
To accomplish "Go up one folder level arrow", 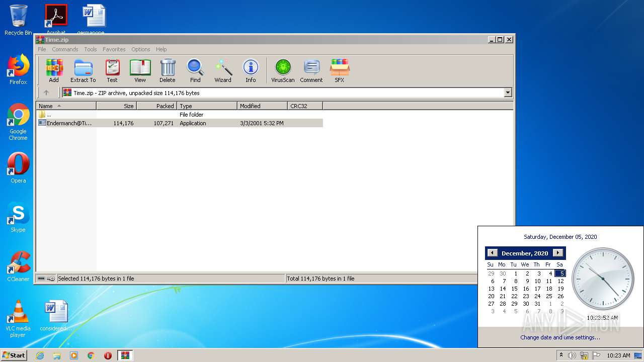I will (46, 93).
